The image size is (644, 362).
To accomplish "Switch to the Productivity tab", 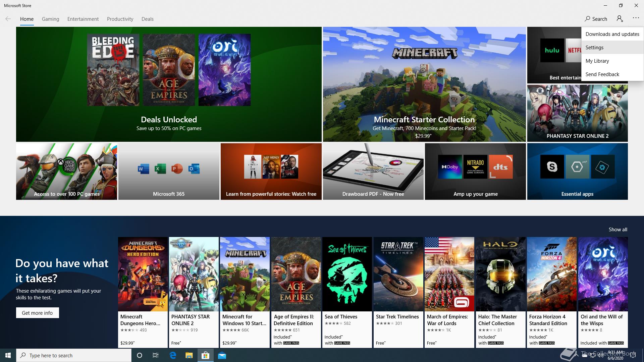I will [120, 19].
